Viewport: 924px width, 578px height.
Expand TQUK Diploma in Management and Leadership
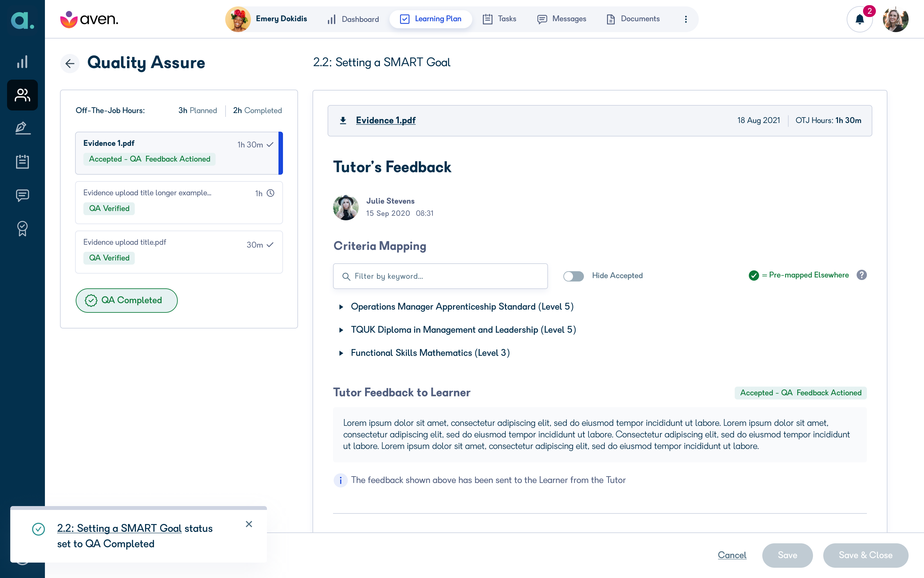(341, 330)
